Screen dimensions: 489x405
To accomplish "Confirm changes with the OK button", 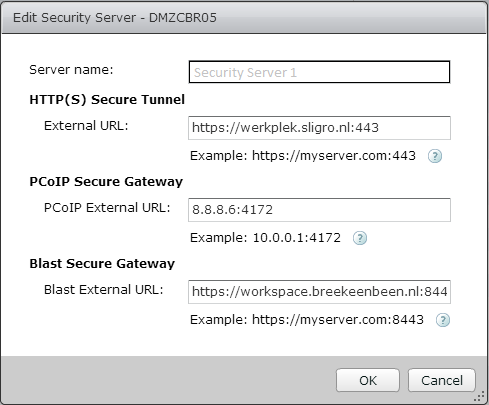I will [368, 380].
